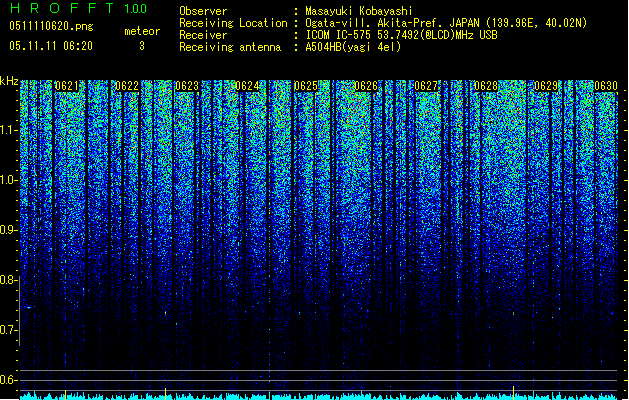629x400 pixels.
Task: Click the meteor count value 3
Action: coord(142,46)
